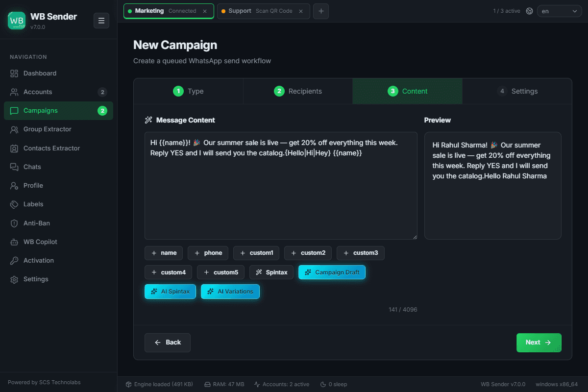588x392 pixels.
Task: Proceed with the Next button
Action: (539, 343)
